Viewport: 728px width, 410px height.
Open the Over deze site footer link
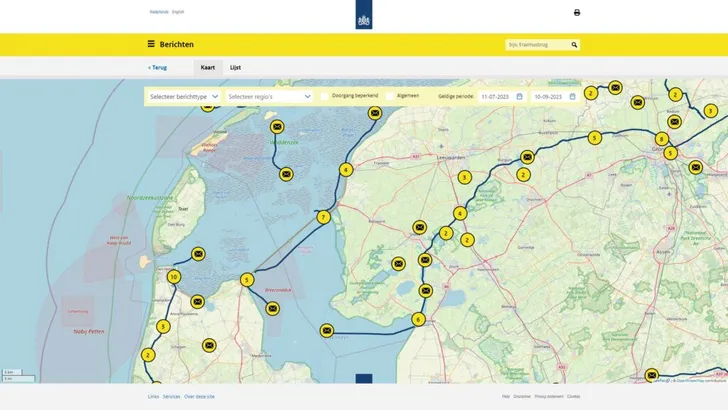pyautogui.click(x=199, y=396)
